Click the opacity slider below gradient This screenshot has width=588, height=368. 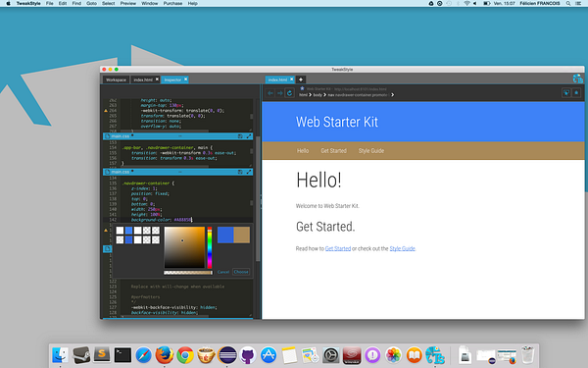click(x=188, y=273)
